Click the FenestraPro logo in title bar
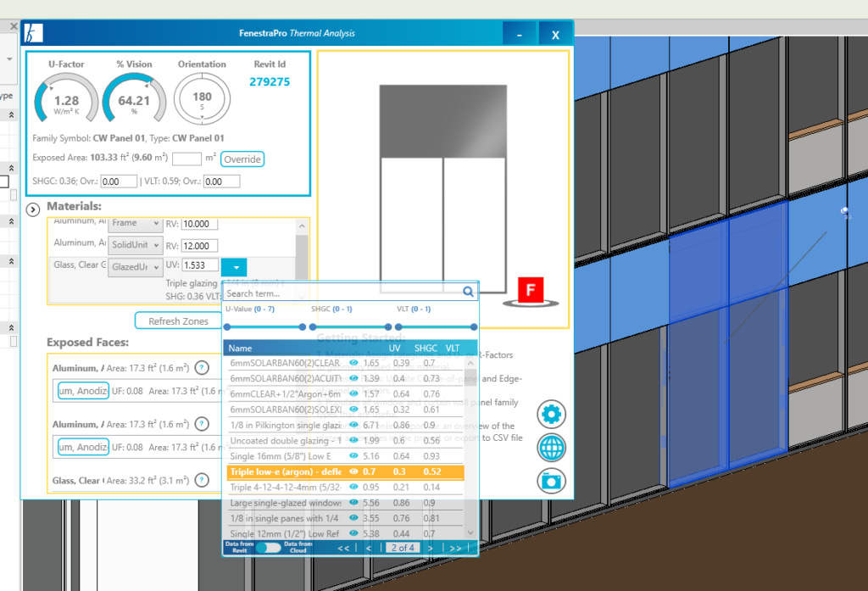 [33, 33]
